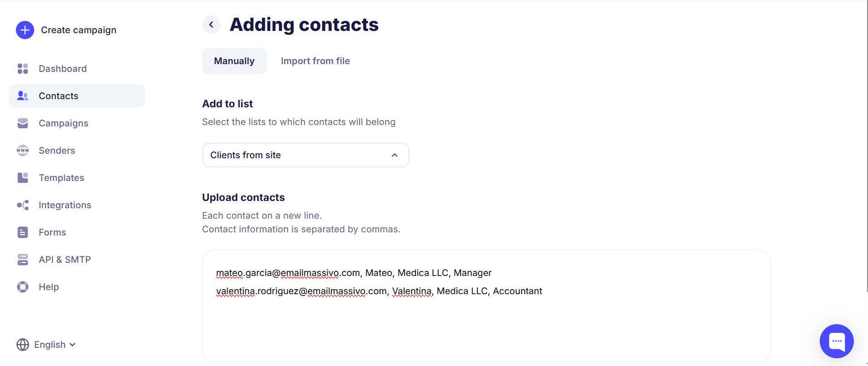Open Dashboard via its grid icon
The width and height of the screenshot is (868, 366).
click(x=23, y=69)
